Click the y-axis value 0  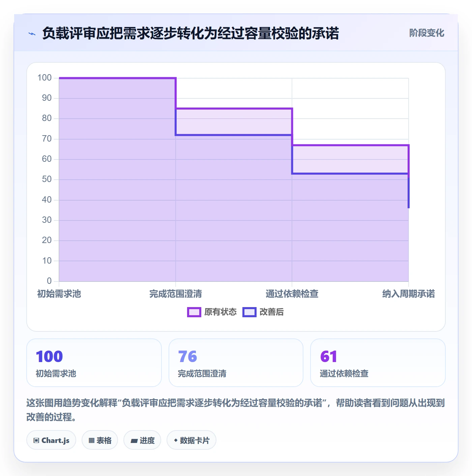tap(49, 281)
